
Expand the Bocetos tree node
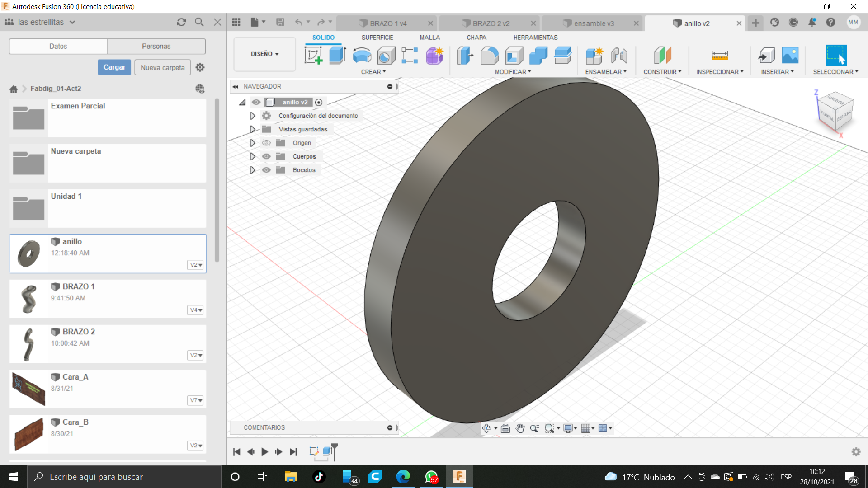click(252, 170)
